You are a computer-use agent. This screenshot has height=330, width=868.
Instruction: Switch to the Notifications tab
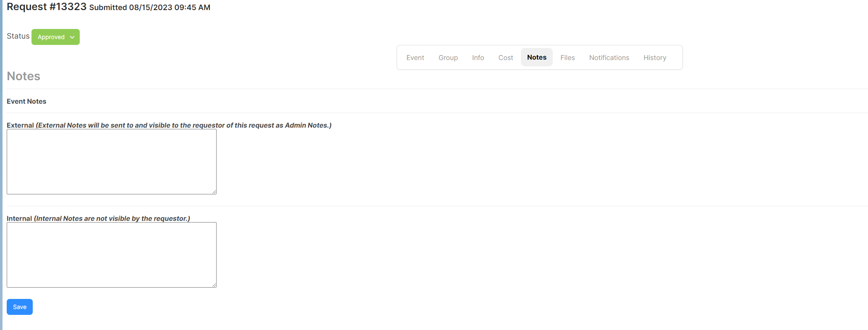(x=609, y=58)
